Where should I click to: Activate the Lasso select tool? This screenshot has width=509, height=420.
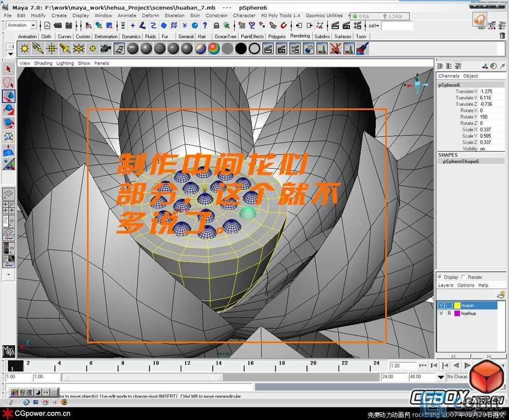[9, 82]
